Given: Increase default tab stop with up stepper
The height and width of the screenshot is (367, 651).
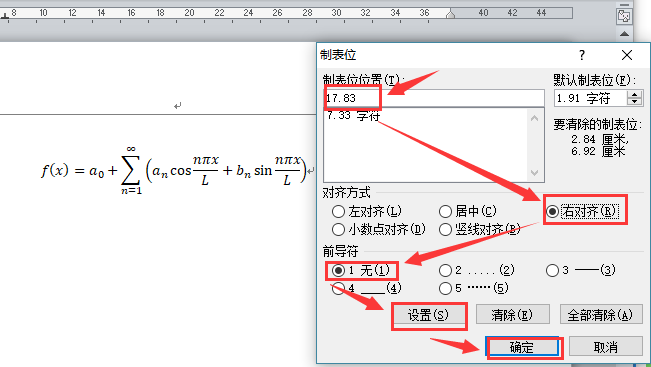Looking at the screenshot, I should [634, 95].
